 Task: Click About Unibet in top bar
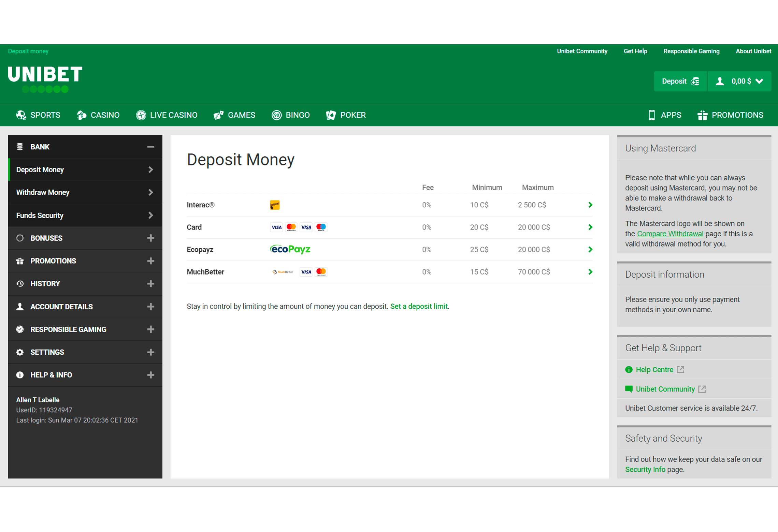(x=753, y=51)
